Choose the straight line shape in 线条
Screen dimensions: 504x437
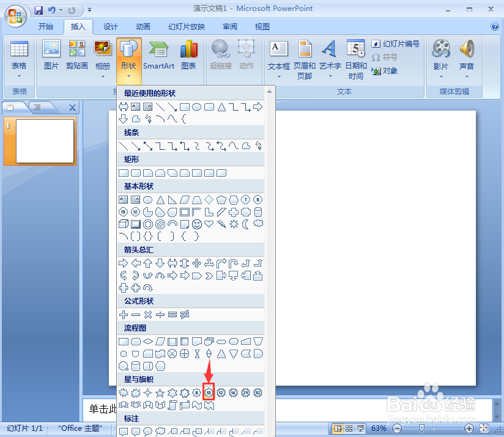pos(124,146)
